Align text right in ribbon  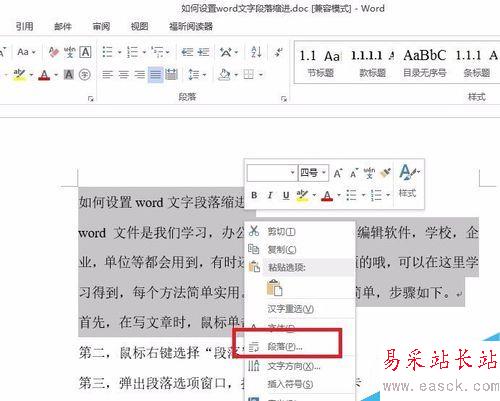(x=140, y=75)
